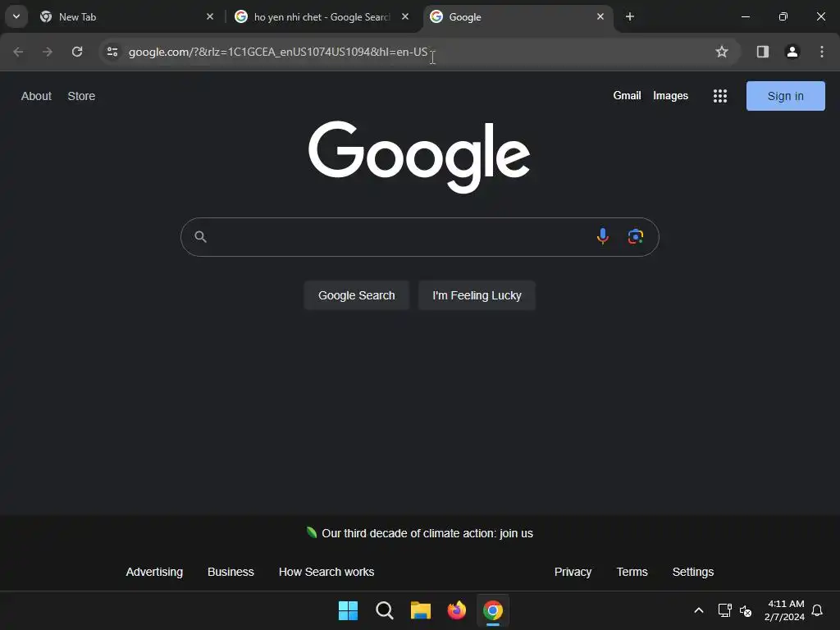
Task: Open the tab search dropdown arrow
Action: coord(16,16)
